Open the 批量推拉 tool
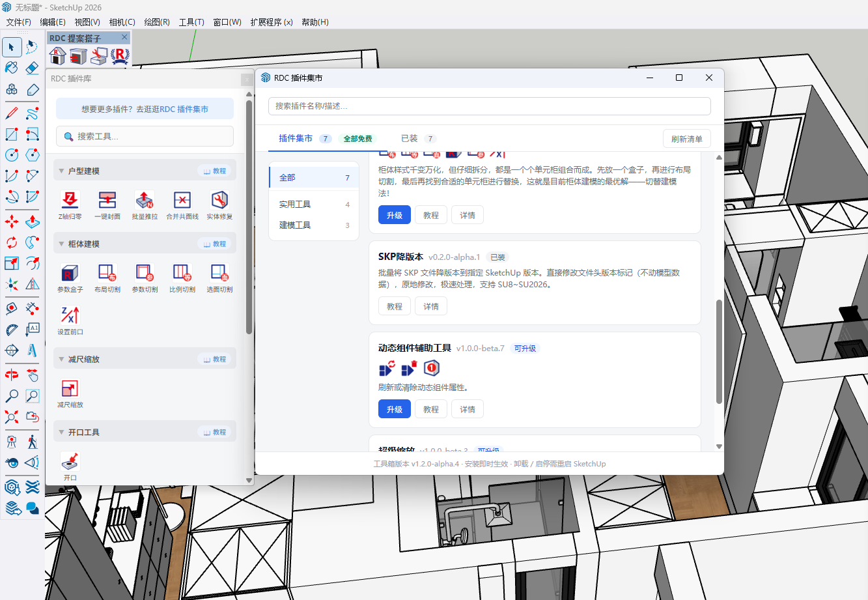This screenshot has height=600, width=868. 145,205
